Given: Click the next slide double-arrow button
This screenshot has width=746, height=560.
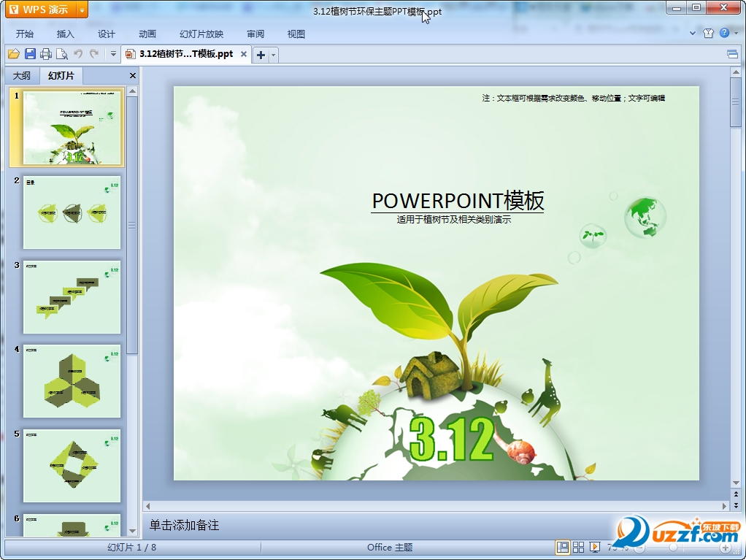Looking at the screenshot, I should click(736, 505).
